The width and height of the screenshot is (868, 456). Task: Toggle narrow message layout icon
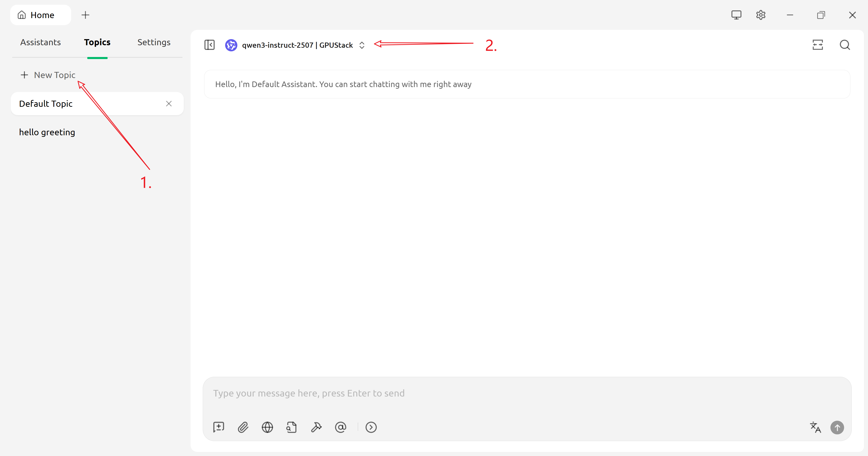(x=817, y=45)
